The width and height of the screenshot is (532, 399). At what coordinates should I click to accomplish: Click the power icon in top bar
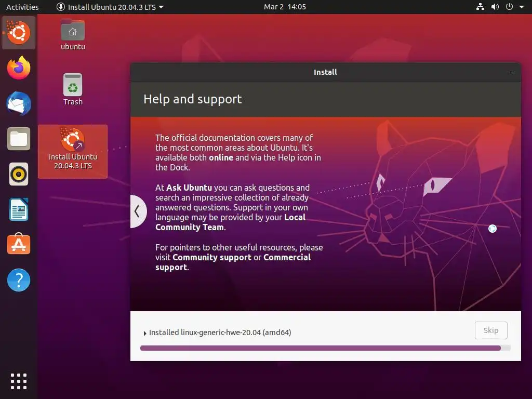[x=509, y=7]
